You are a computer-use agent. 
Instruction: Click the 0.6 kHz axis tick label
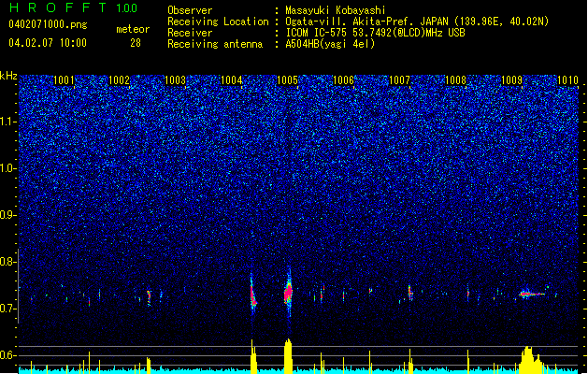point(8,355)
